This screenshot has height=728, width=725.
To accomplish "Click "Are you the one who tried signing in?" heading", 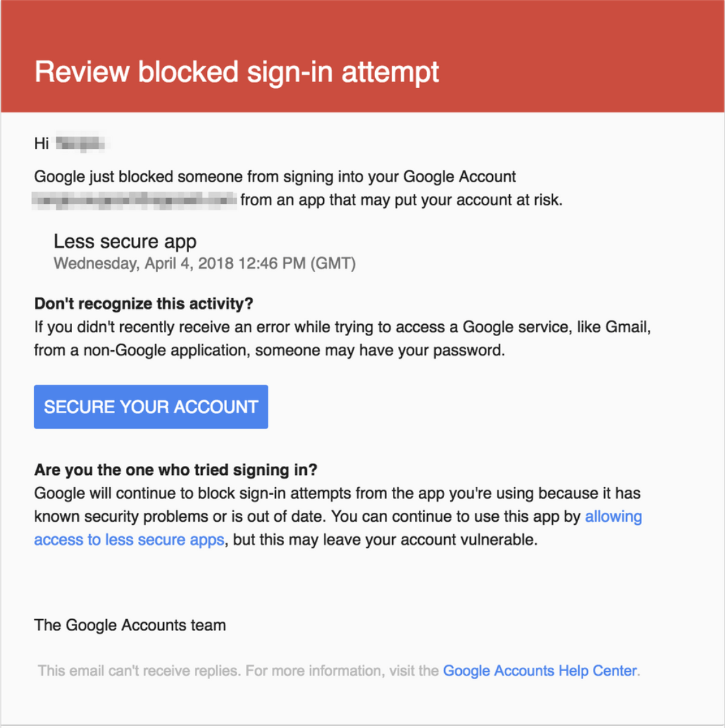I will (x=176, y=470).
